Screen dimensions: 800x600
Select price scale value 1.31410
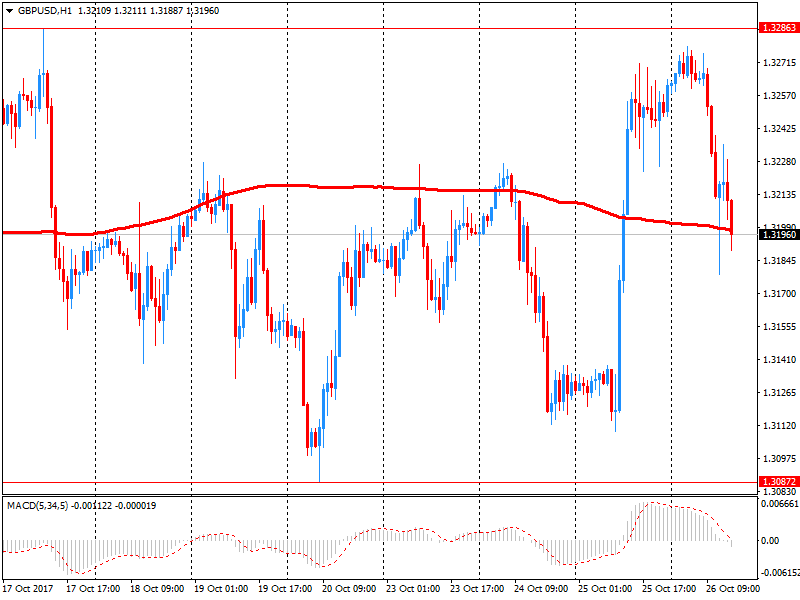tap(779, 360)
